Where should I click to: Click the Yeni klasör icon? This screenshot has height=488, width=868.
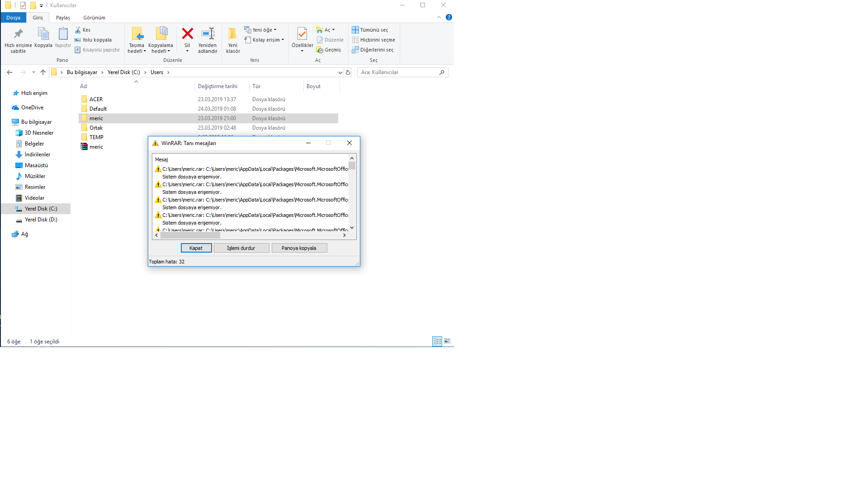pyautogui.click(x=232, y=34)
